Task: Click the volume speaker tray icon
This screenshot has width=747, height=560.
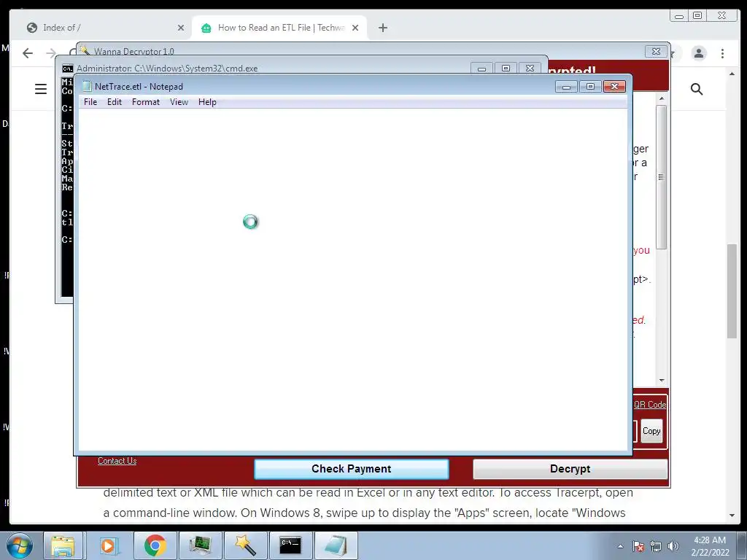Action: pyautogui.click(x=673, y=546)
